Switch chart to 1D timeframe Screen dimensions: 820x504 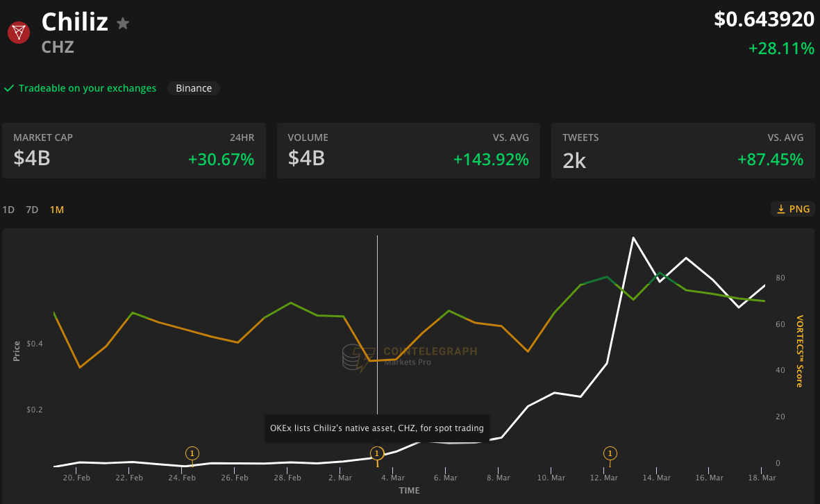point(8,210)
